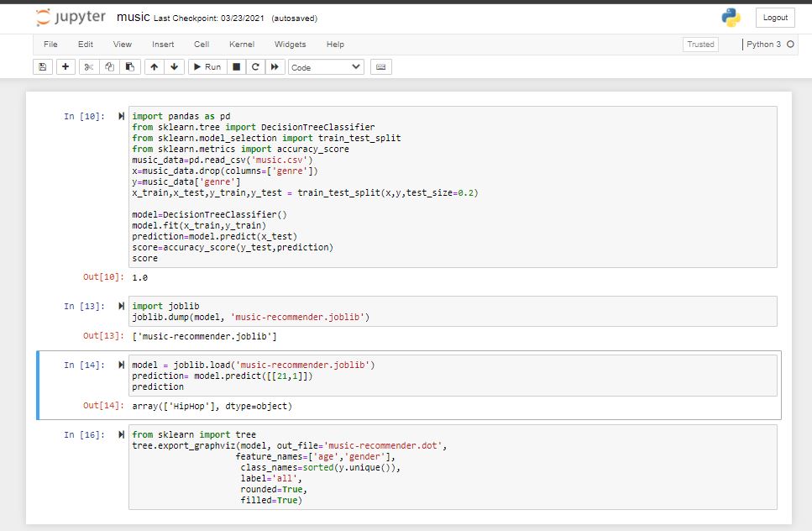Select cell by clicking In [16] prompt
The image size is (812, 531).
click(x=85, y=435)
